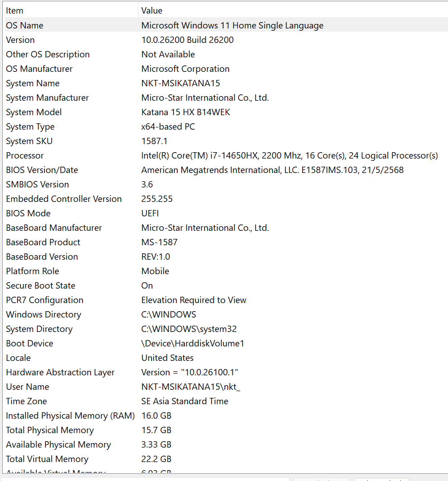The width and height of the screenshot is (448, 481).
Task: Click the American Megatrends BIOS value
Action: click(x=272, y=170)
